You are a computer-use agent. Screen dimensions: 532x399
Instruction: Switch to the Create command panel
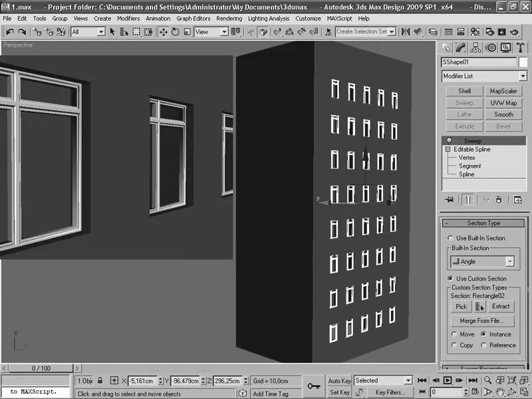tap(446, 48)
